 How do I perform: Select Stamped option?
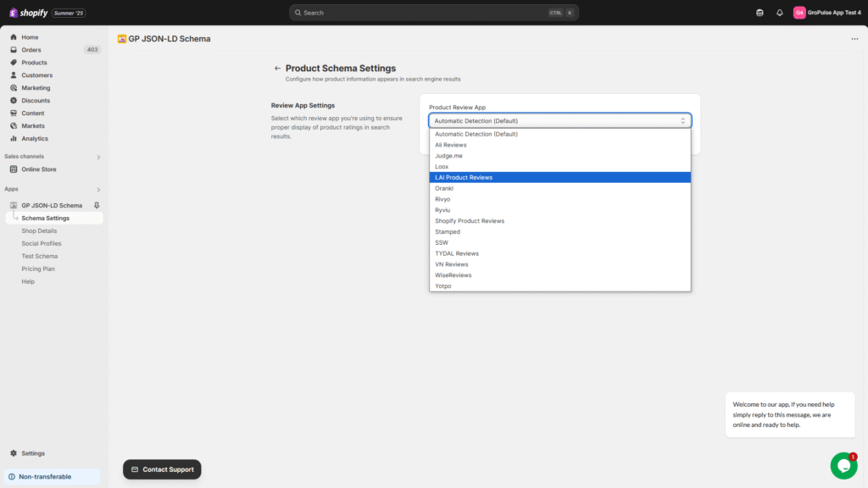(559, 232)
